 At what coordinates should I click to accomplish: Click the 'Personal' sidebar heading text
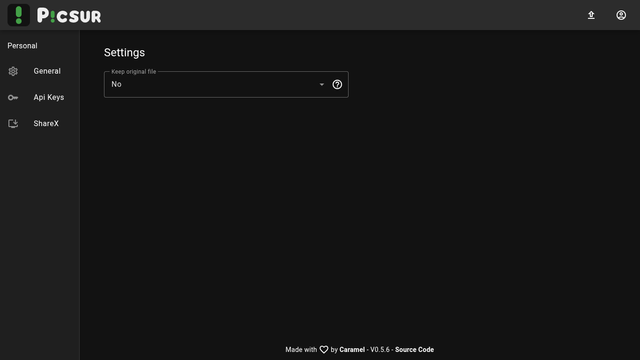tap(22, 46)
